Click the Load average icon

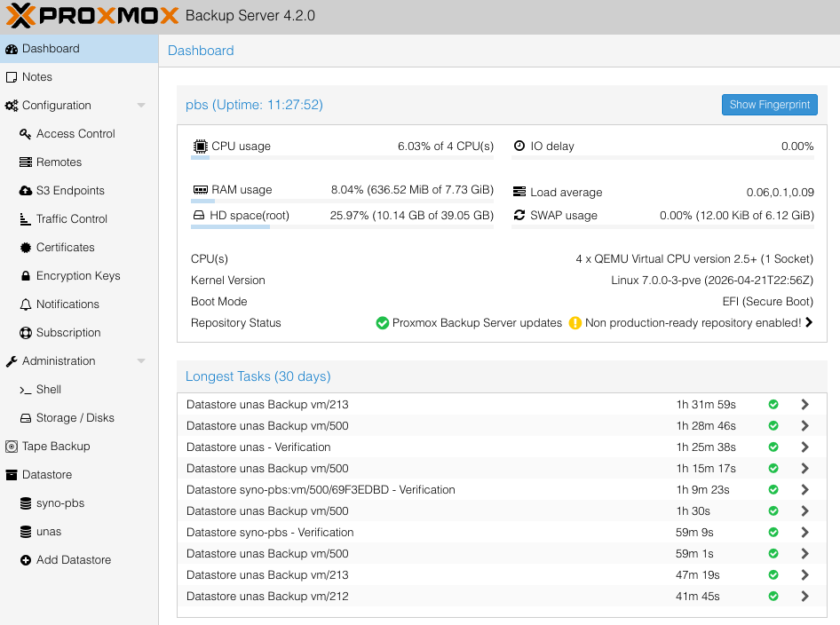click(x=519, y=191)
